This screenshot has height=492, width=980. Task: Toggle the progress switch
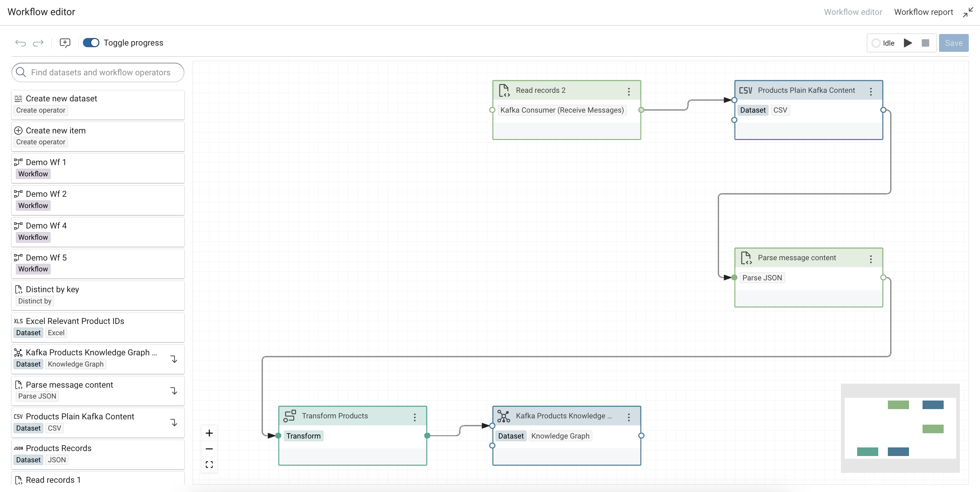(x=91, y=43)
